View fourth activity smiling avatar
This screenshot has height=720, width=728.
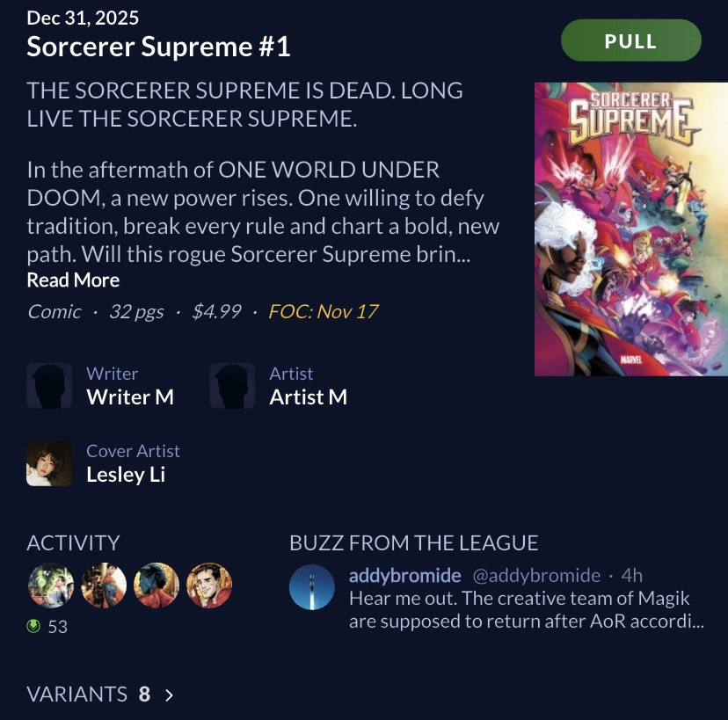(209, 585)
